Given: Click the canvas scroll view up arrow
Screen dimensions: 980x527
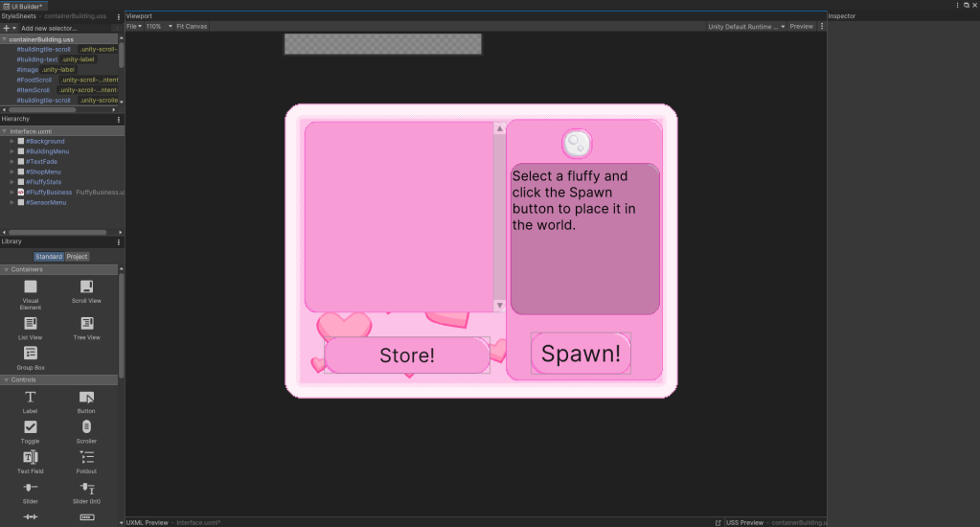Looking at the screenshot, I should point(499,128).
